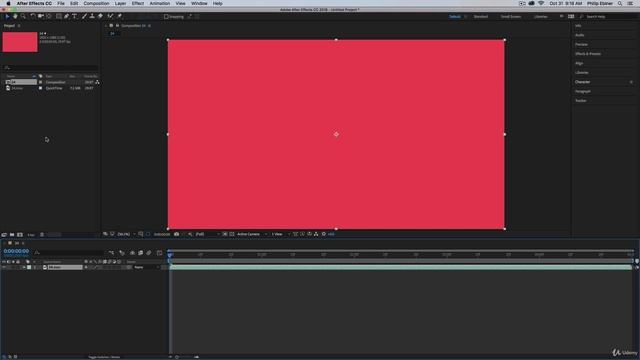
Task: Open macOS Spotlight search
Action: 620,3
